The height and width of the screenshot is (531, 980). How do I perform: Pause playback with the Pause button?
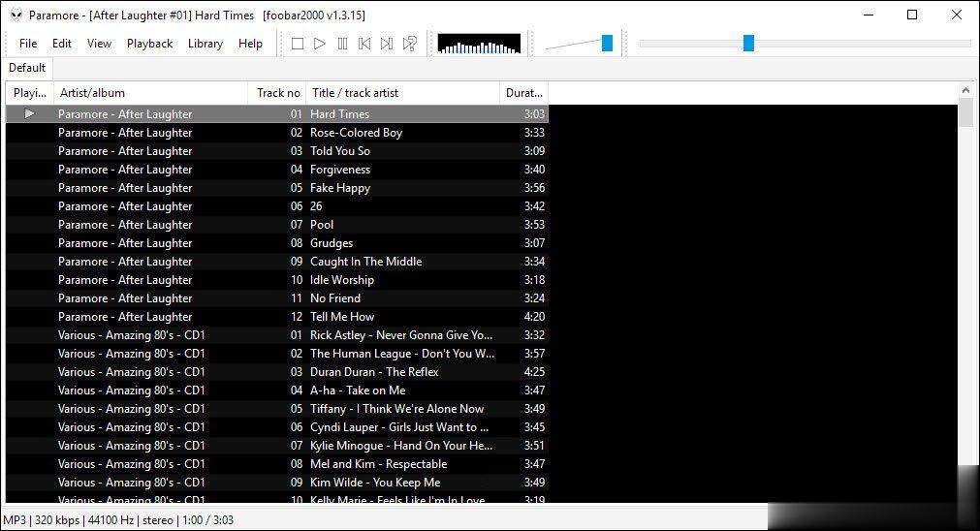click(342, 44)
